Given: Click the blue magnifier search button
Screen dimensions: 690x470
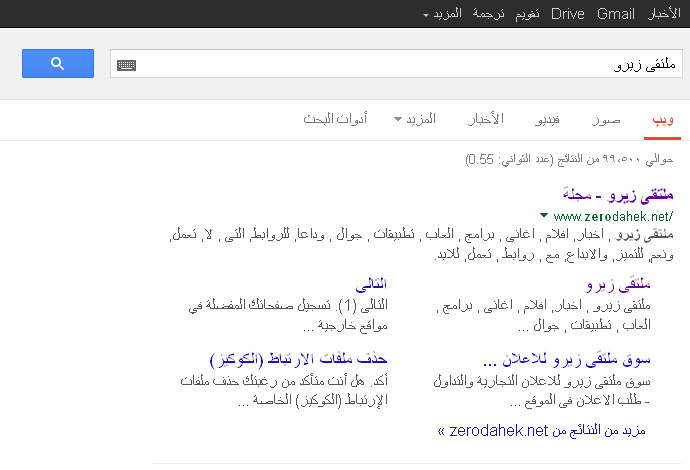Looking at the screenshot, I should (x=58, y=63).
